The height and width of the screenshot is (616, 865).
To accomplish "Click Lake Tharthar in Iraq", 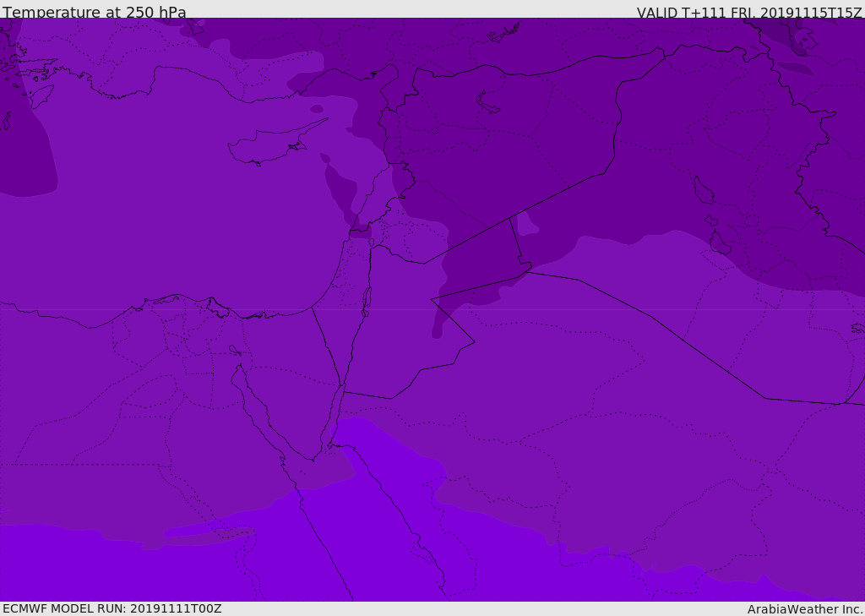I will (x=703, y=190).
